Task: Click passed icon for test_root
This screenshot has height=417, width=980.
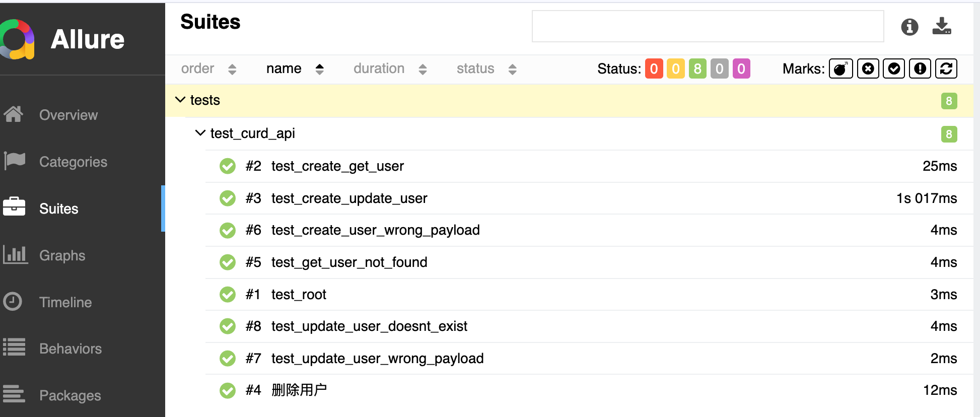Action: tap(228, 295)
